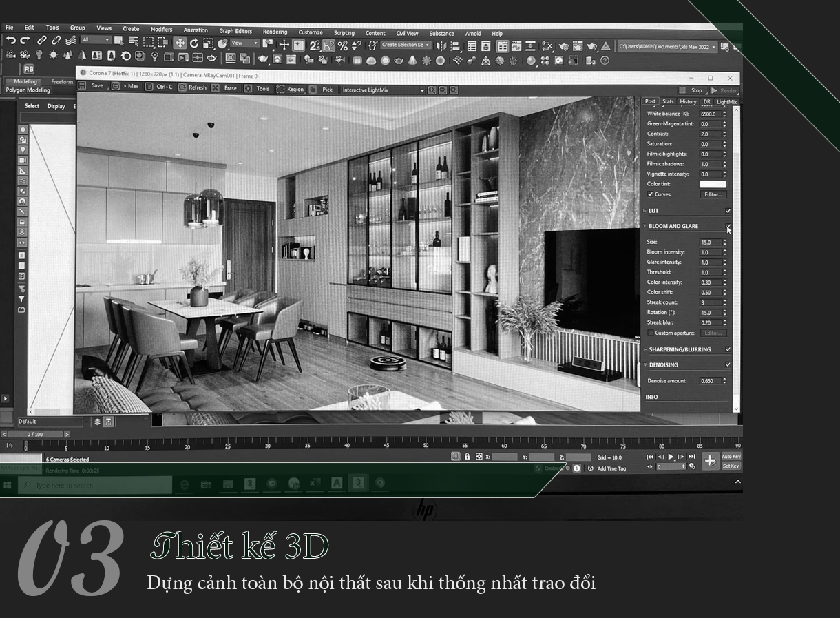Open the All selection filter dropdown
Screen dimensions: 840x618
coord(95,40)
